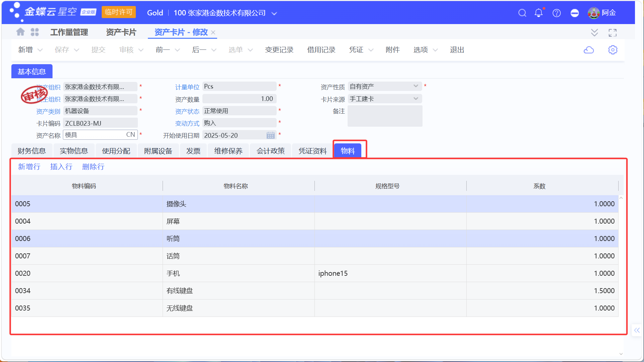Expand the 凭证 dropdown arrow
Screen dimensions: 644x362
tap(371, 50)
